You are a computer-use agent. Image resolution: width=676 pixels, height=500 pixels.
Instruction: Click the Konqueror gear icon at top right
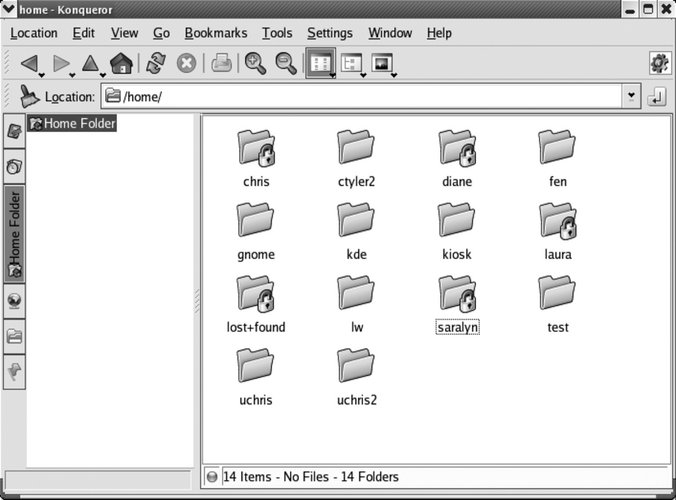click(x=658, y=63)
